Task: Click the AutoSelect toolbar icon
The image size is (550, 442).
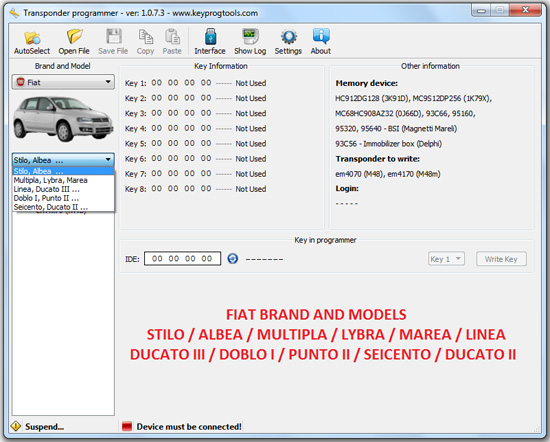Action: 32,42
